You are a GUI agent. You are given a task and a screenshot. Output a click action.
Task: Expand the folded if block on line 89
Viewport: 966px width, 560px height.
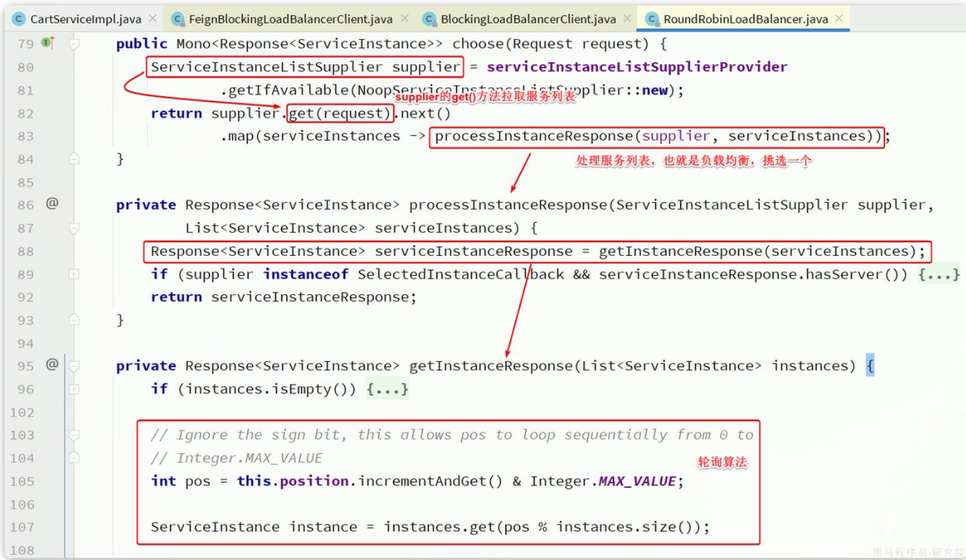(x=74, y=274)
